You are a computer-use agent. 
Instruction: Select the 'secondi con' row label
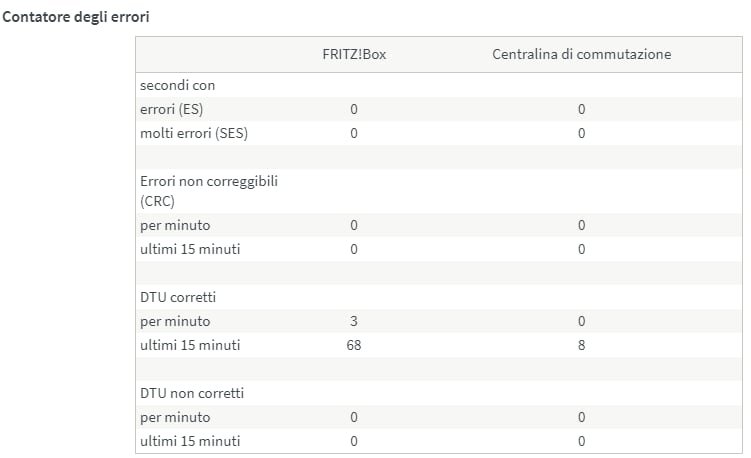[x=177, y=86]
